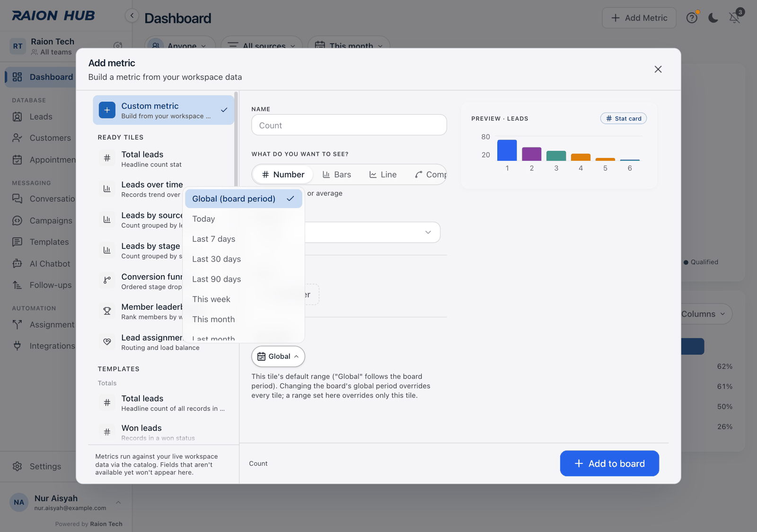Choose This month from the range list
This screenshot has height=532, width=757.
click(244, 320)
